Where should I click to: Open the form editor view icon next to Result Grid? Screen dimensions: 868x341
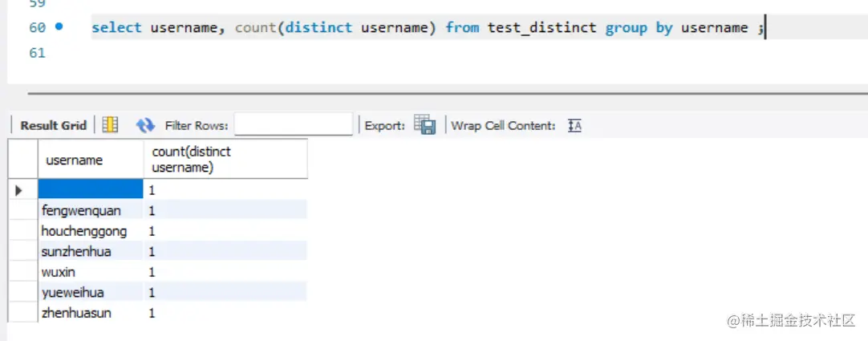pyautogui.click(x=111, y=125)
